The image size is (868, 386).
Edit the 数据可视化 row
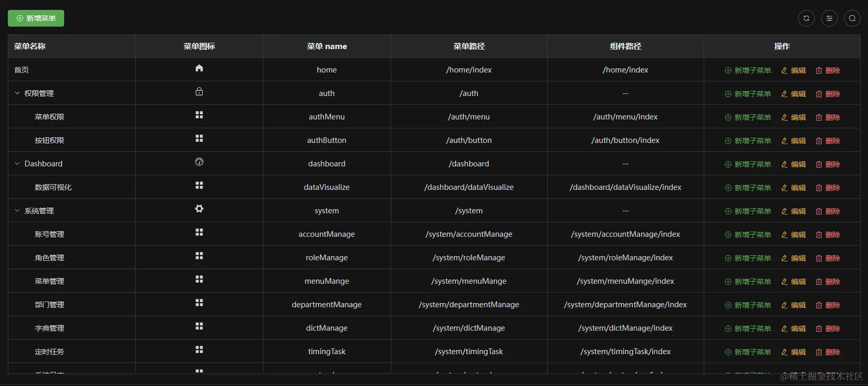(793, 188)
